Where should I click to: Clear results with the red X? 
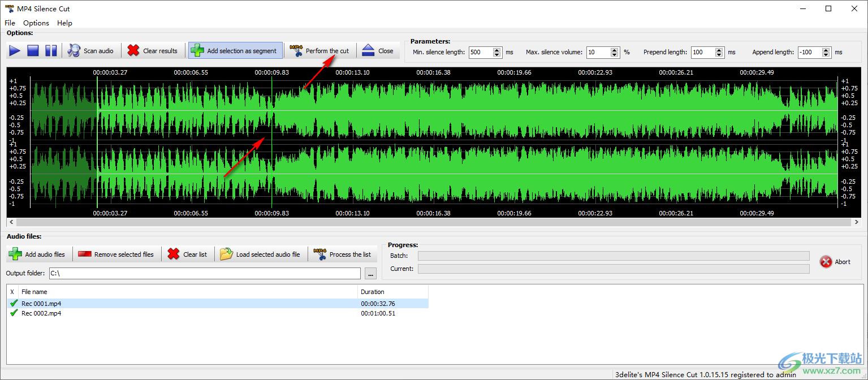pos(153,51)
